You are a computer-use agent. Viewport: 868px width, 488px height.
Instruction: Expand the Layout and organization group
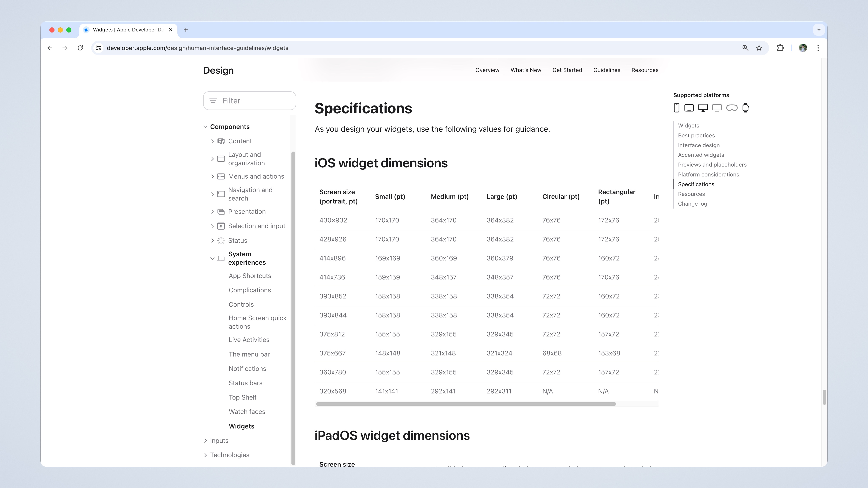(x=212, y=159)
